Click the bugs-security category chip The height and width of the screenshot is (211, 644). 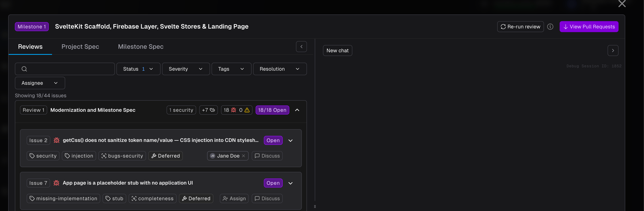pos(122,156)
